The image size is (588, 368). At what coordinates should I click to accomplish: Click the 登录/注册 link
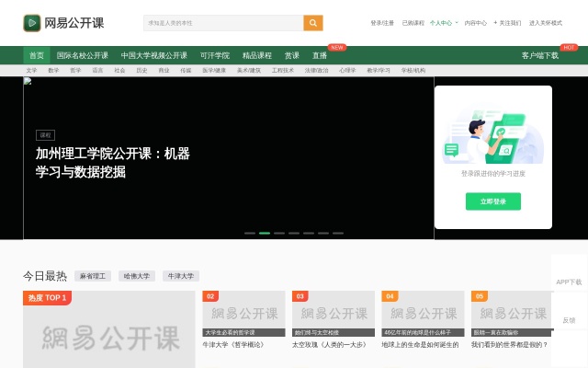382,23
